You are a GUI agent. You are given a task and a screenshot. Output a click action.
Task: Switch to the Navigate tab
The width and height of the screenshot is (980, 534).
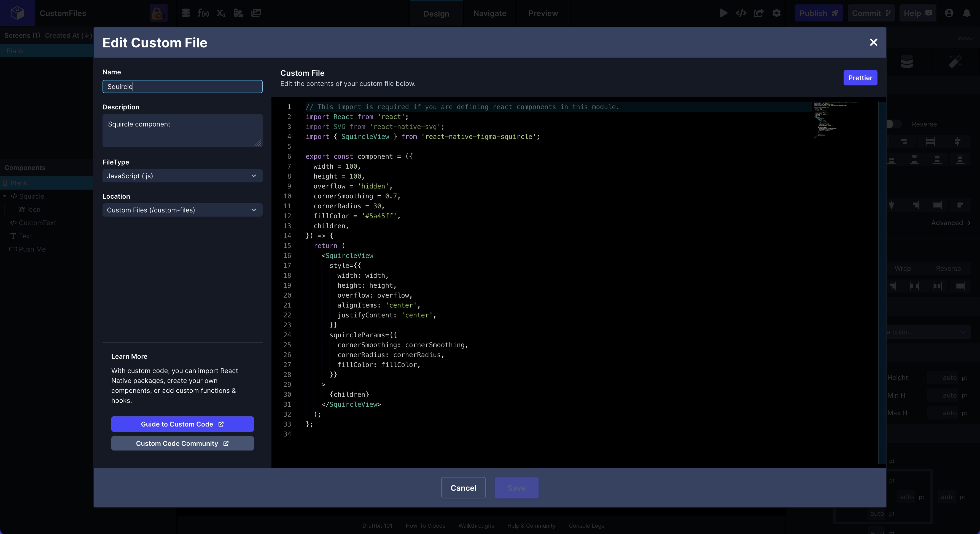[x=490, y=13]
